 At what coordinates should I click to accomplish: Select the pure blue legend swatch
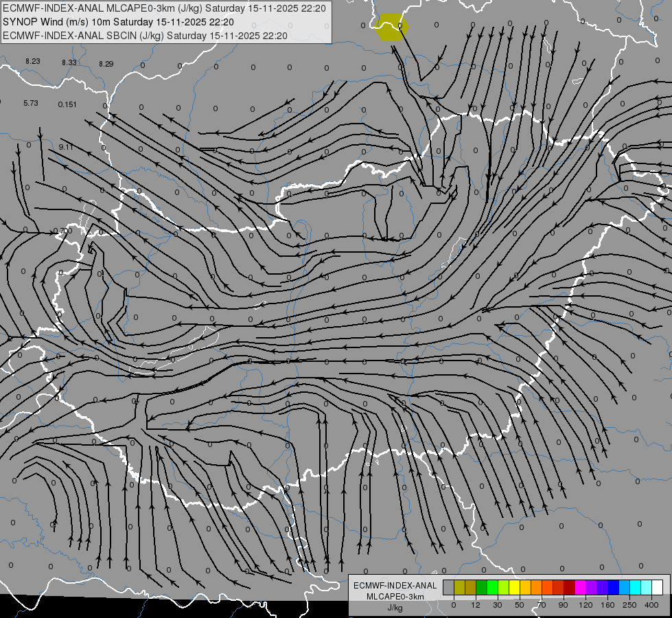coord(613,587)
